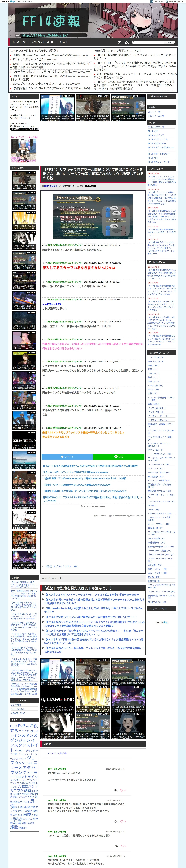Open the コニーのタルト blog-tag link
Screen dimensions: 186x868
click(x=18, y=709)
